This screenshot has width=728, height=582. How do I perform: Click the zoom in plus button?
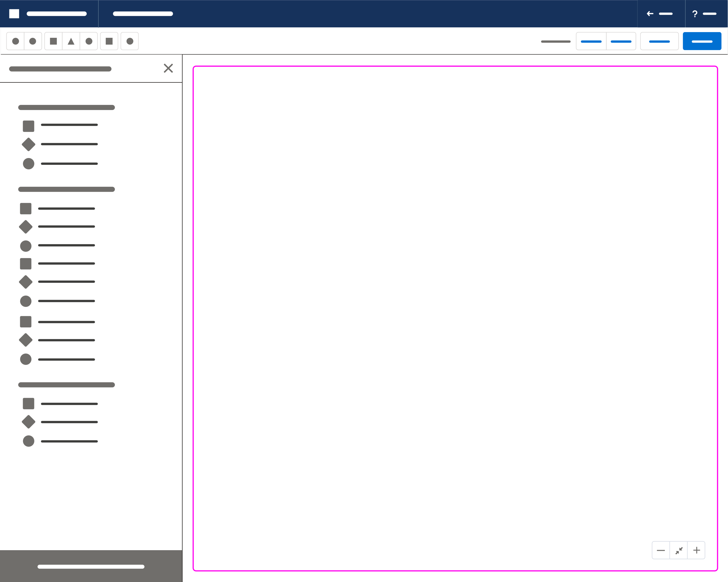click(696, 550)
